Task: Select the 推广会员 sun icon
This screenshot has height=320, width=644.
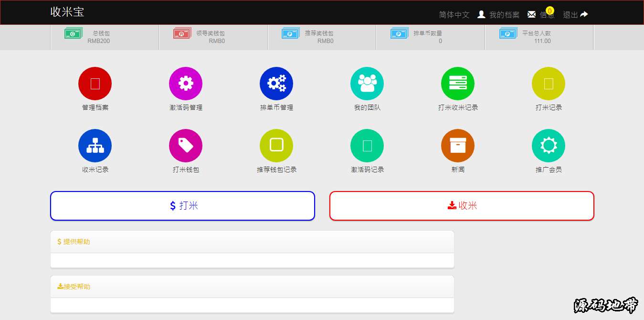Action: point(549,146)
